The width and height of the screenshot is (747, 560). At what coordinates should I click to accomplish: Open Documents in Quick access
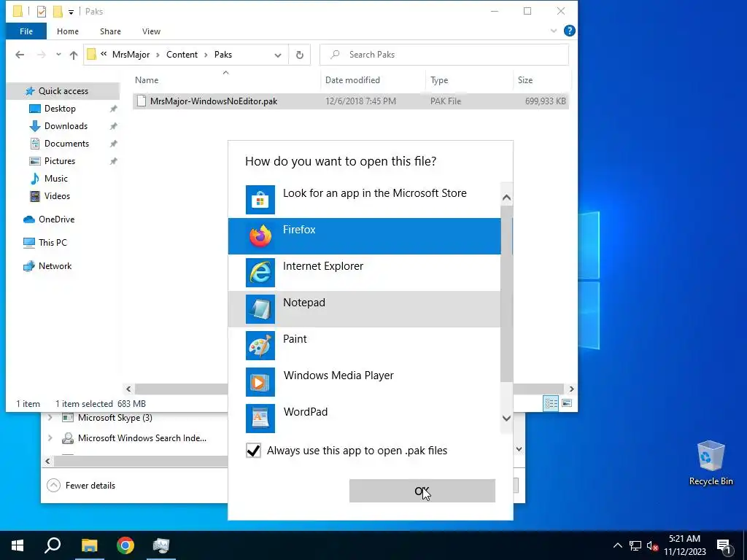pos(66,144)
